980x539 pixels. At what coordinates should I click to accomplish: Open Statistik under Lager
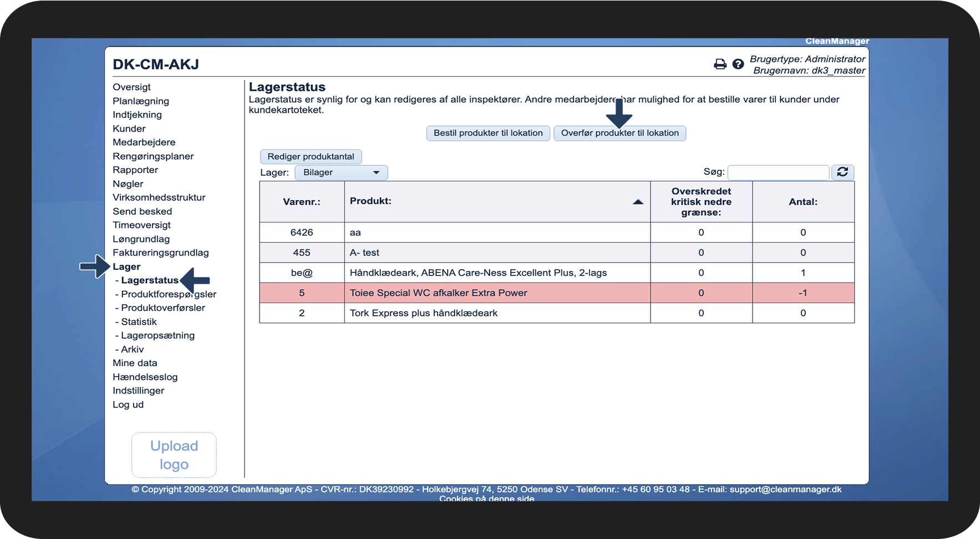[139, 322]
